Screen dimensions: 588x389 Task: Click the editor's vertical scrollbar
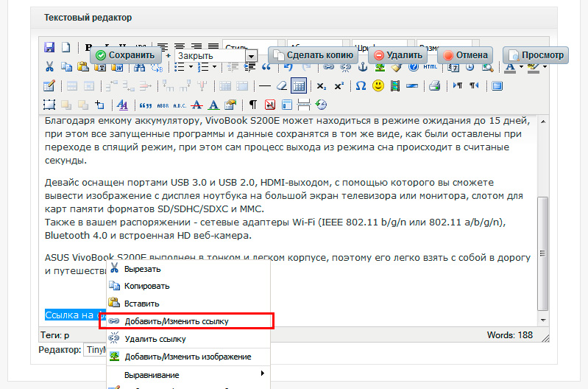pyautogui.click(x=543, y=250)
